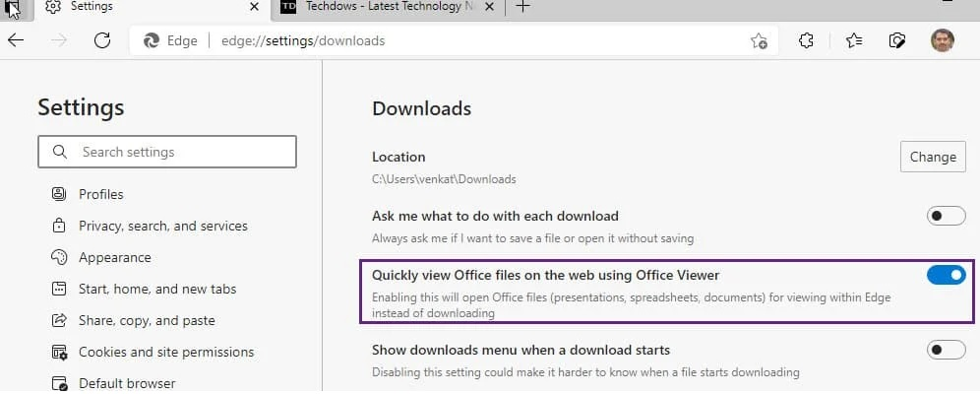The width and height of the screenshot is (980, 394).
Task: Click the Share, copy, paste icon
Action: coord(59,320)
